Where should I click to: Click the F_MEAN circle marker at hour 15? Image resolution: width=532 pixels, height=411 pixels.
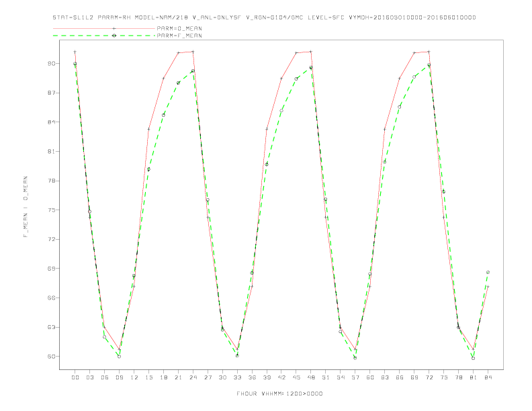[x=148, y=169]
